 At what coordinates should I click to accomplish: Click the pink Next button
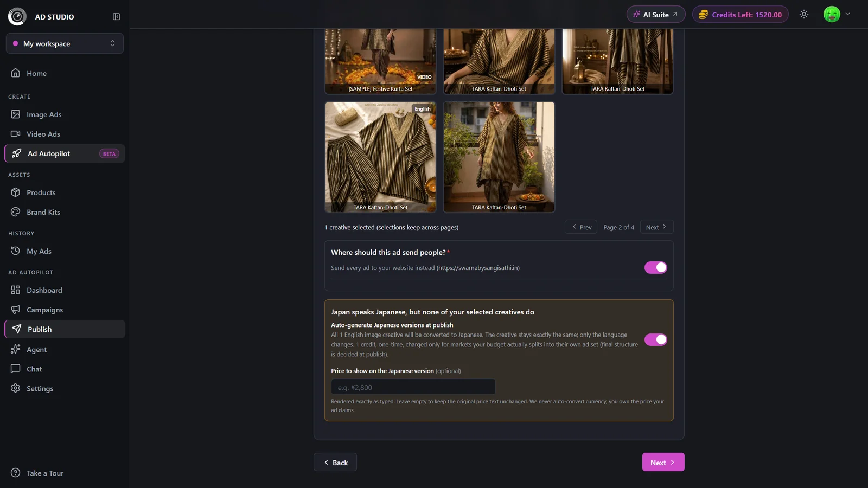pyautogui.click(x=663, y=462)
